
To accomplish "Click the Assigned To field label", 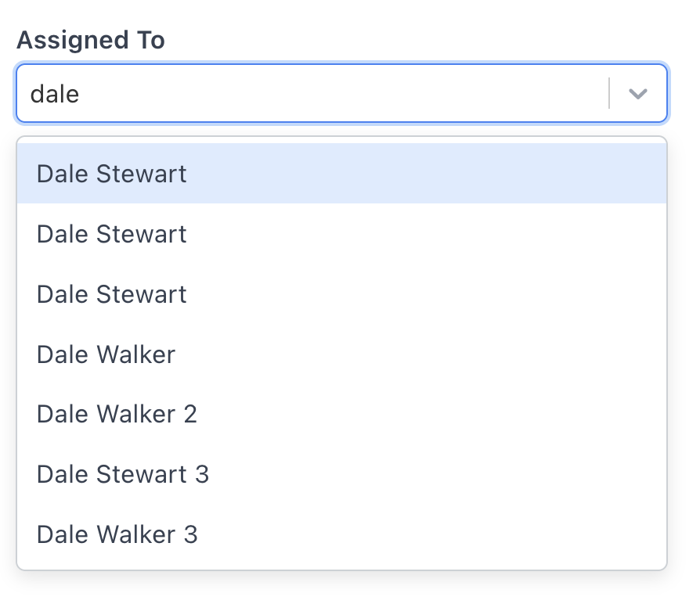I will point(91,40).
